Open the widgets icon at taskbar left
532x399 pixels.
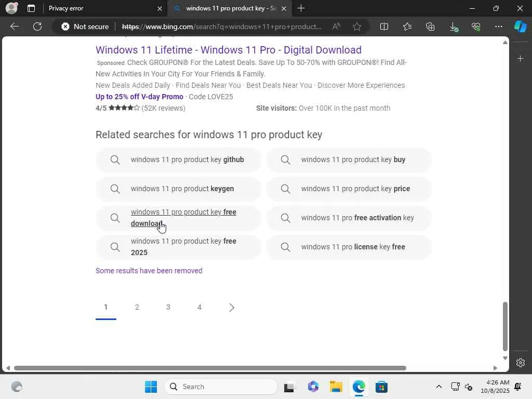(x=17, y=387)
